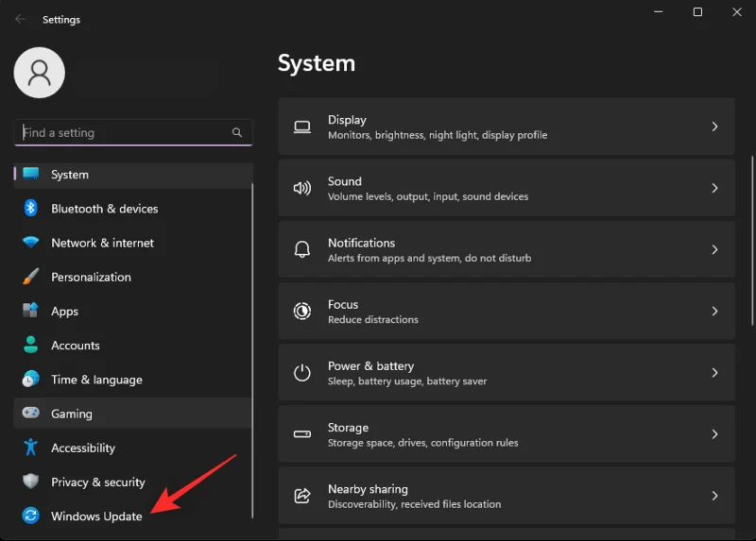756x541 pixels.
Task: Expand Focus settings chevron
Action: pyautogui.click(x=714, y=312)
